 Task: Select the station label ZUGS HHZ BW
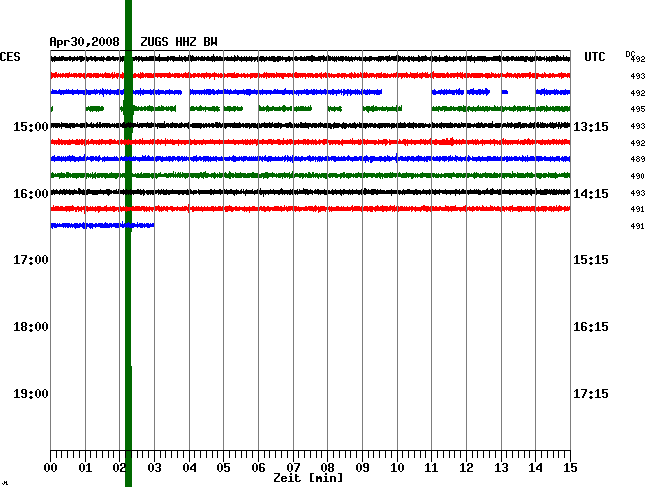tap(179, 42)
